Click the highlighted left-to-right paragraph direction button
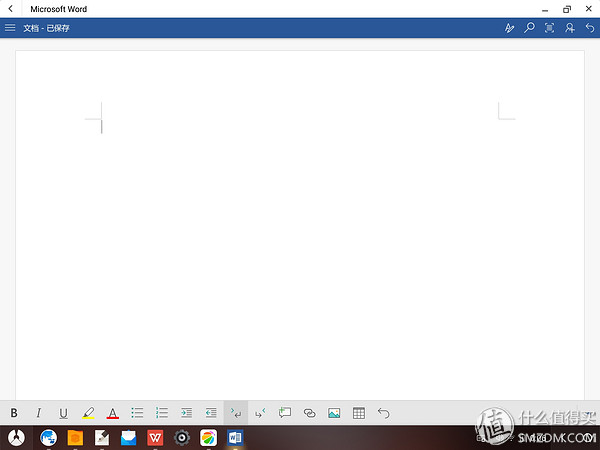The width and height of the screenshot is (600, 450). [236, 413]
